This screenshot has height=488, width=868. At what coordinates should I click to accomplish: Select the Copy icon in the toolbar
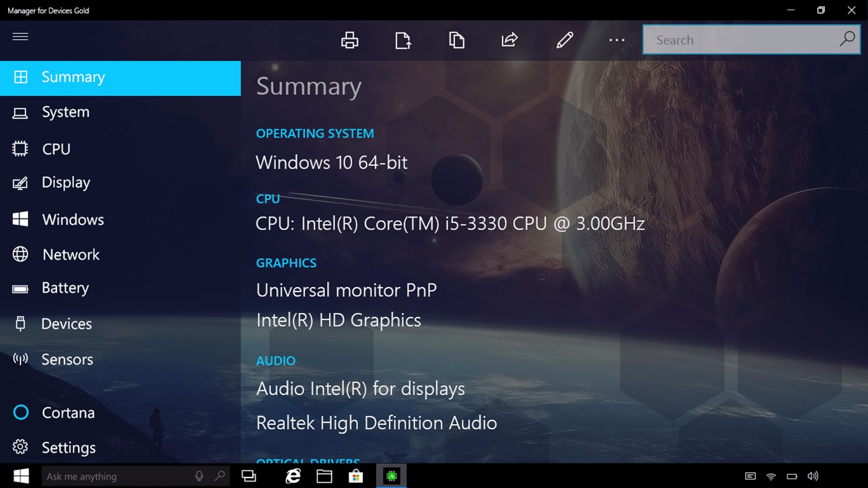457,39
